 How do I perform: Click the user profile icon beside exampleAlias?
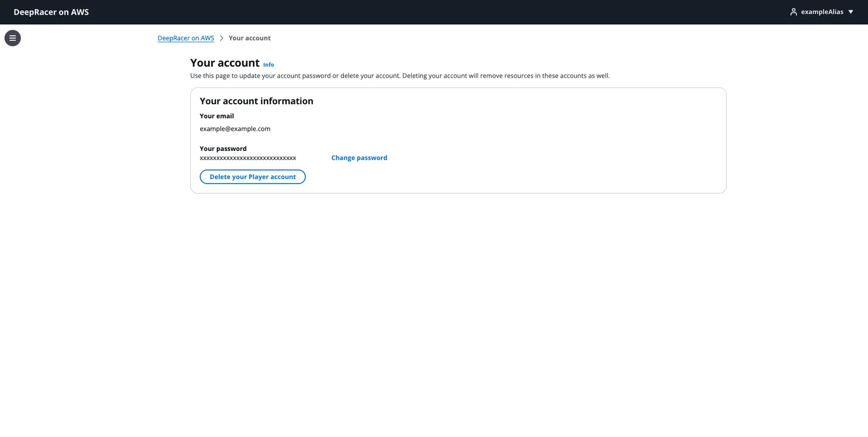click(794, 12)
